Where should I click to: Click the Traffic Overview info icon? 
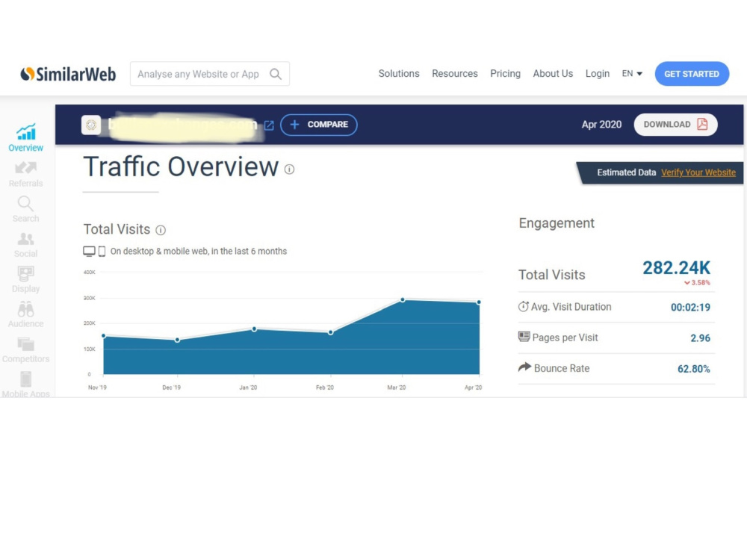(289, 169)
